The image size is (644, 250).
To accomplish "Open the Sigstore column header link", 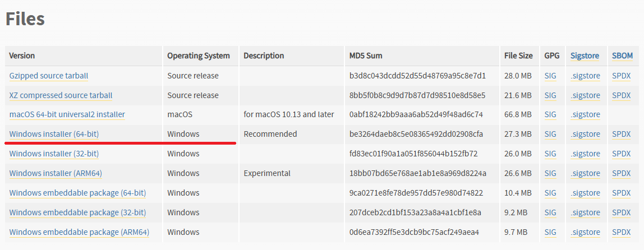I will tap(585, 55).
